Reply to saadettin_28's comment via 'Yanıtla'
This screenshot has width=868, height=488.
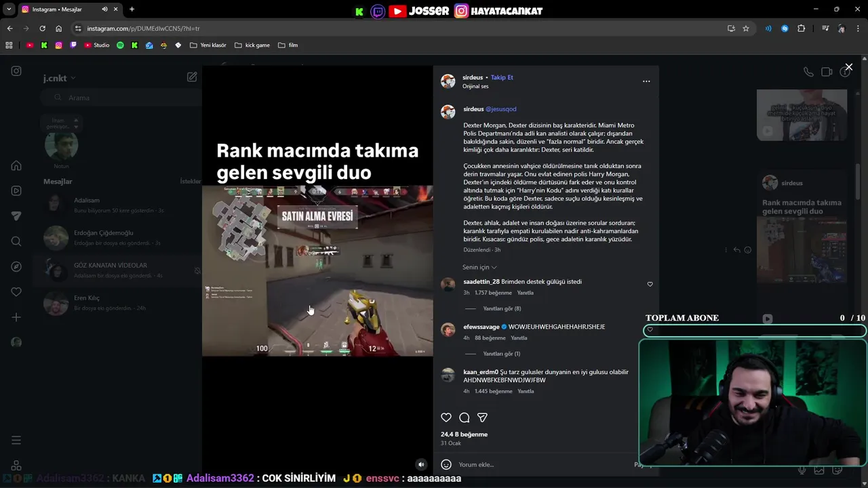coord(526,293)
